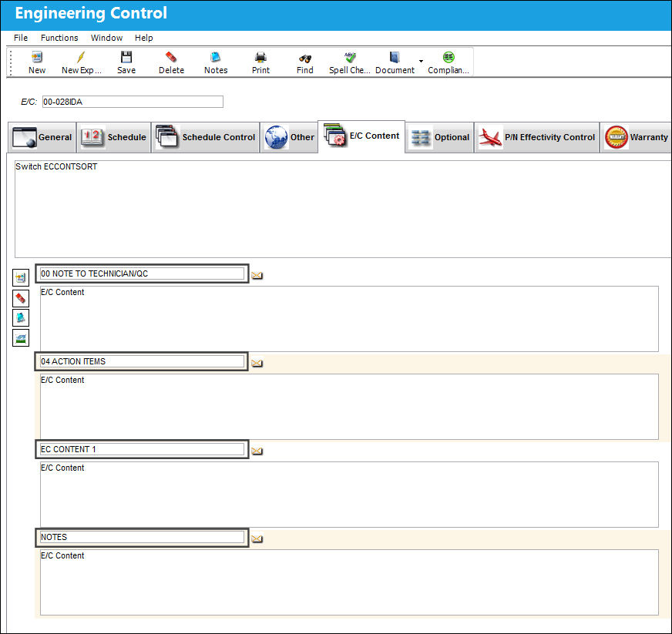Click the small picture icon beside the content sections
Image resolution: width=672 pixels, height=634 pixels.
pos(21,338)
